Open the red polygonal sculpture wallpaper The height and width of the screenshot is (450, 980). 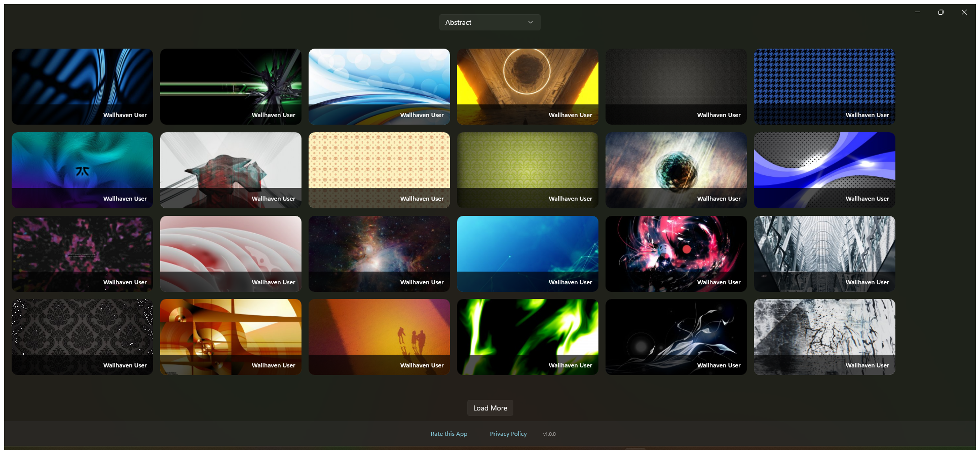pos(231,170)
